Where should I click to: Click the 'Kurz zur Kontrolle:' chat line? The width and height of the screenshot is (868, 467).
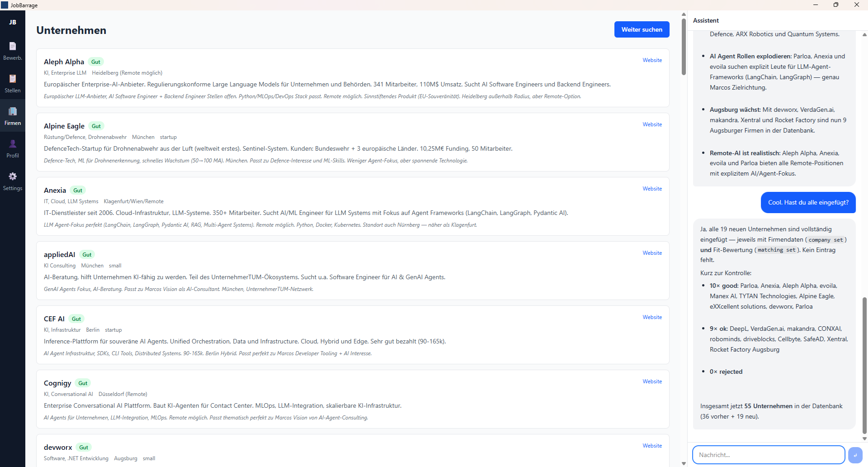pos(726,273)
